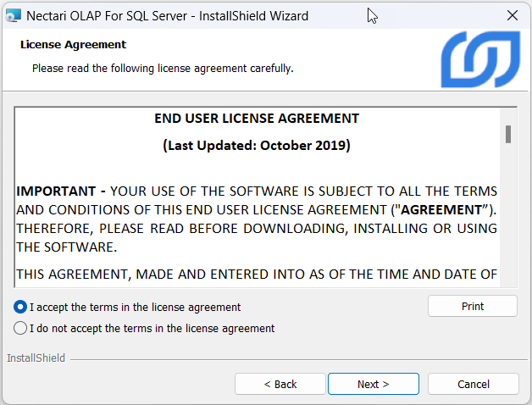
Task: Click the "Please read the following license agreement" text
Action: [x=163, y=68]
